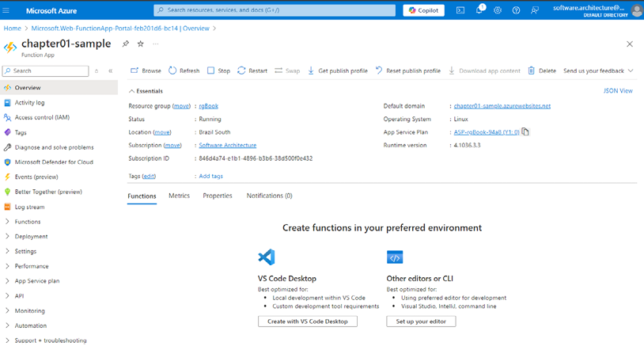Reset publish profile
Viewport: 644px width, 350px height.
[x=407, y=70]
